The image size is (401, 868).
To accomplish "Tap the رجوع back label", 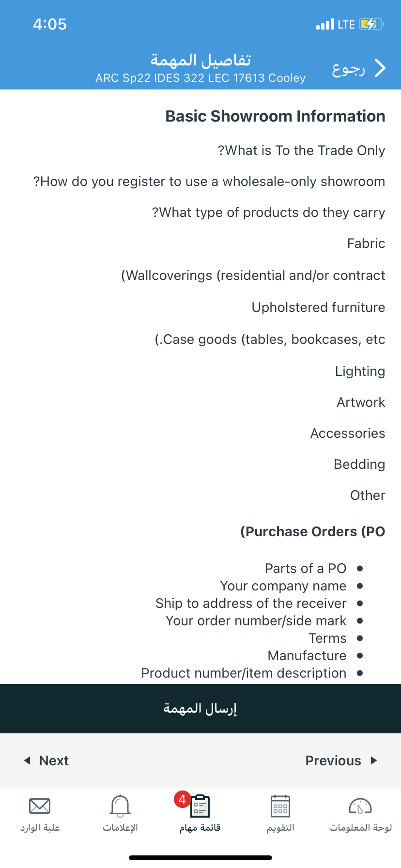I will coord(348,69).
